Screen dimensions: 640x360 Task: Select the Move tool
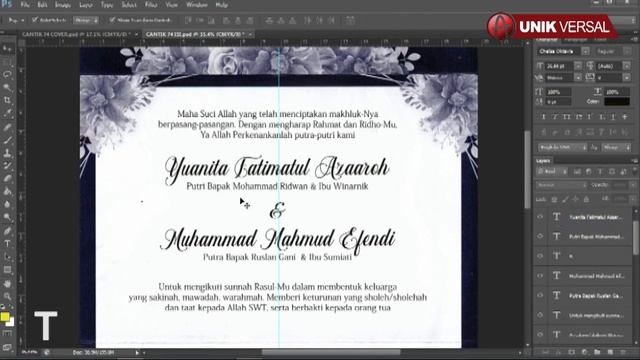7,49
